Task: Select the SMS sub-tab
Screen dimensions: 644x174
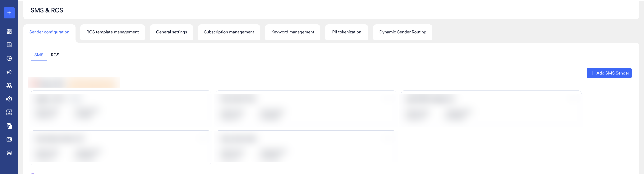Action: 39,55
